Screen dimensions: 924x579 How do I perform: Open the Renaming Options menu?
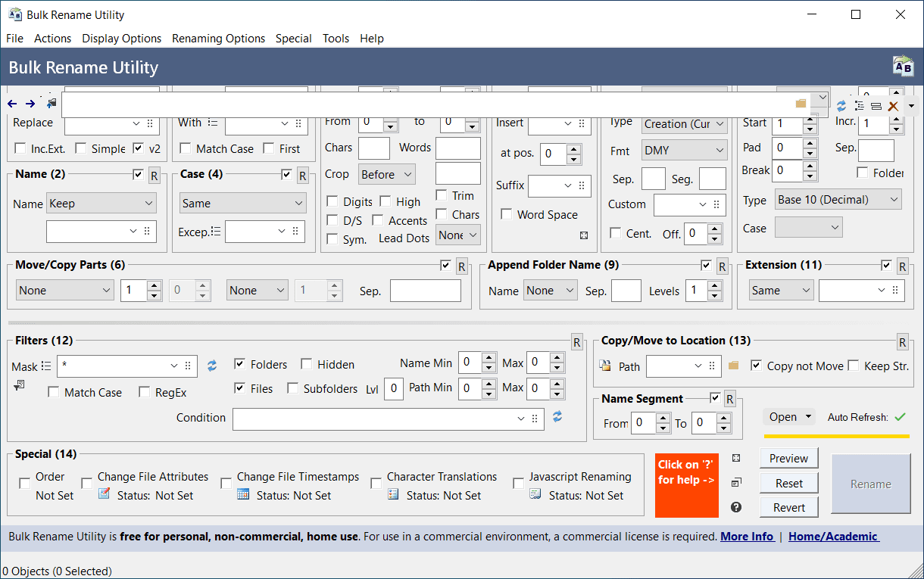point(218,38)
